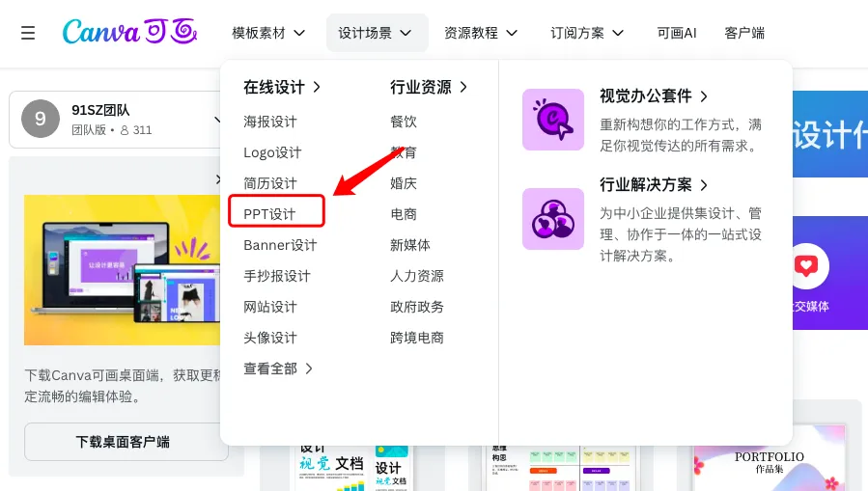The image size is (868, 491).
Task: Select Logo设计
Action: coord(272,152)
